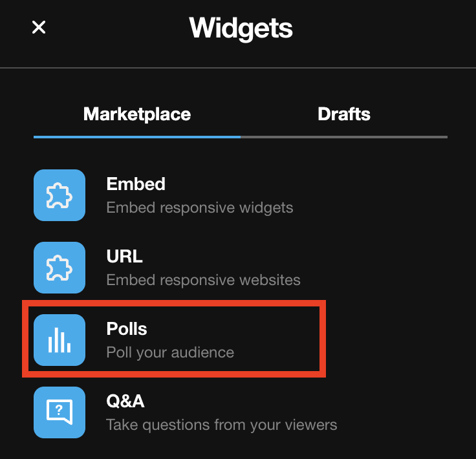Select the Polls widget title
This screenshot has height=459, width=476.
tap(127, 328)
